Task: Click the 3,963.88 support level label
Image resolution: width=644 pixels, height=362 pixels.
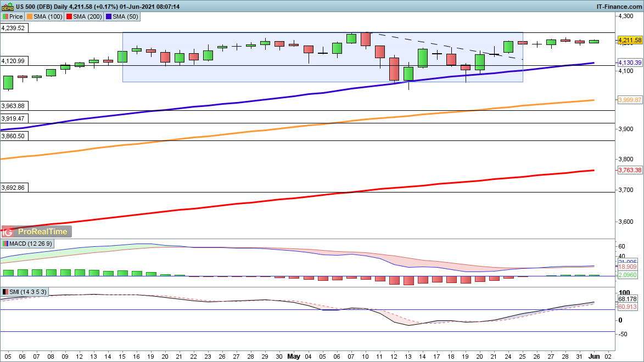Action: (13, 106)
